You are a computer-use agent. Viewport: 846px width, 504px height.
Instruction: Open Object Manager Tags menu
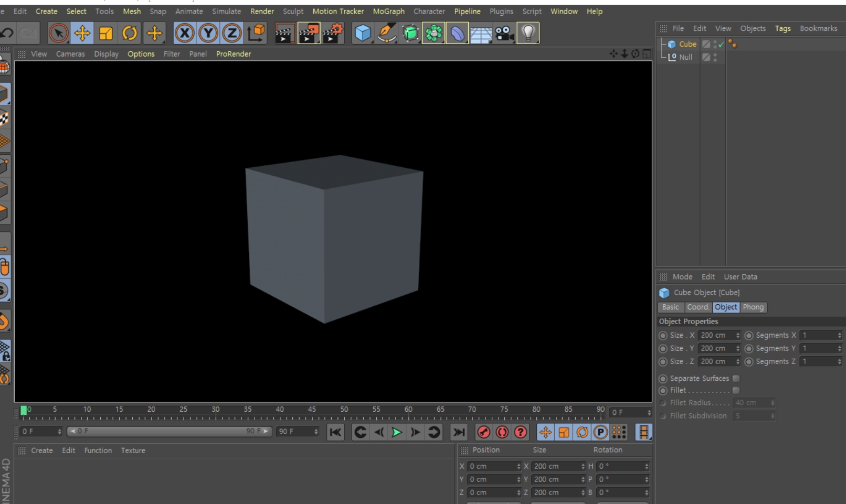point(782,28)
